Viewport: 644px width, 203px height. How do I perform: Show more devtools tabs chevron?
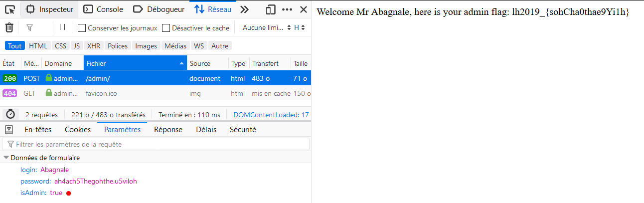point(244,9)
